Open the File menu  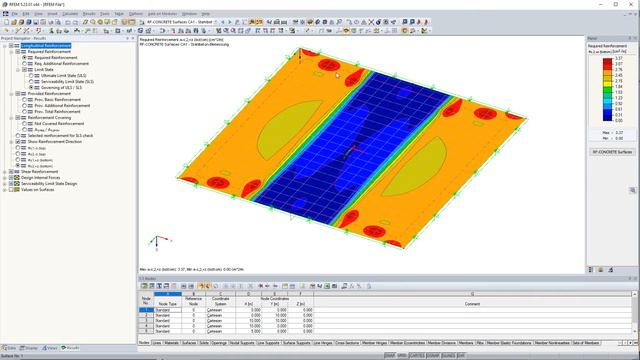click(14, 14)
